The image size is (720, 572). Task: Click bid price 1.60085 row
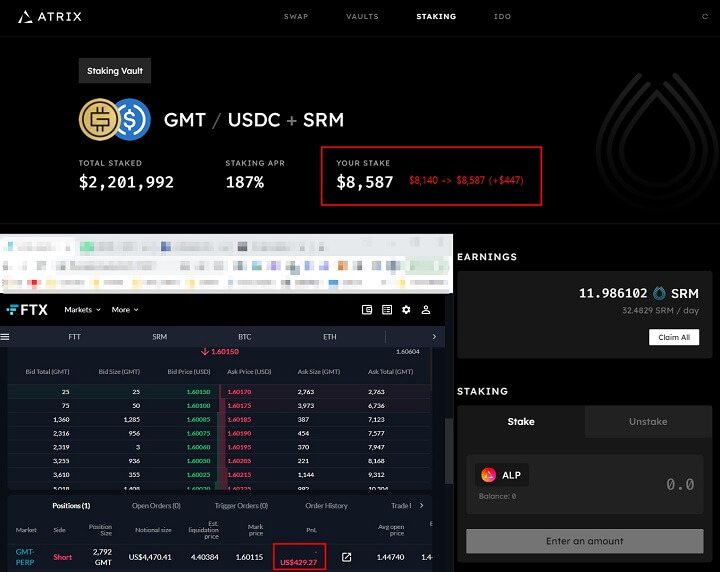[x=198, y=419]
